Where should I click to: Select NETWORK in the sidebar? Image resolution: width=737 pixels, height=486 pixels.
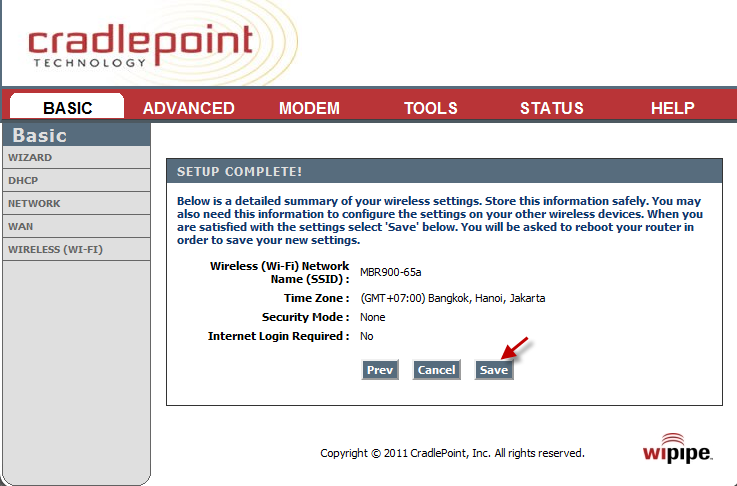(x=77, y=204)
